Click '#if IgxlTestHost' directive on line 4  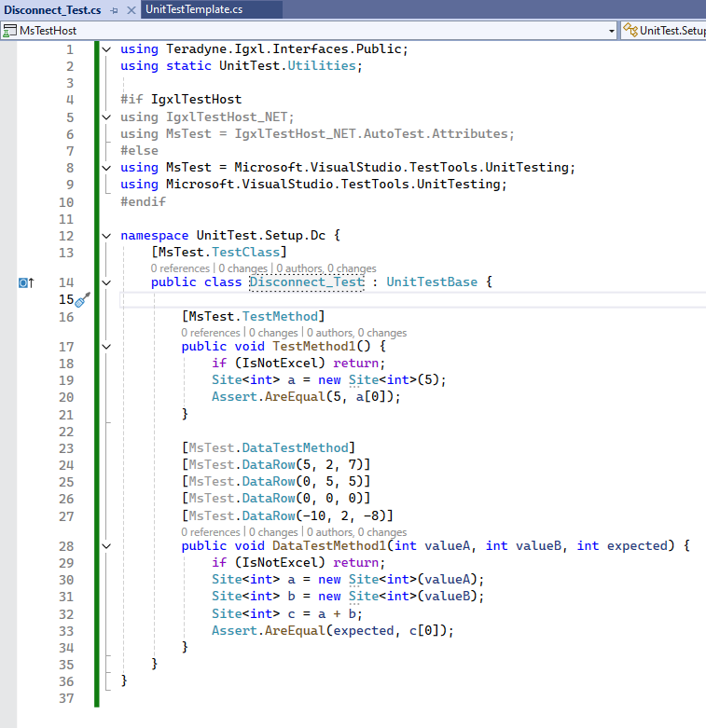point(181,100)
